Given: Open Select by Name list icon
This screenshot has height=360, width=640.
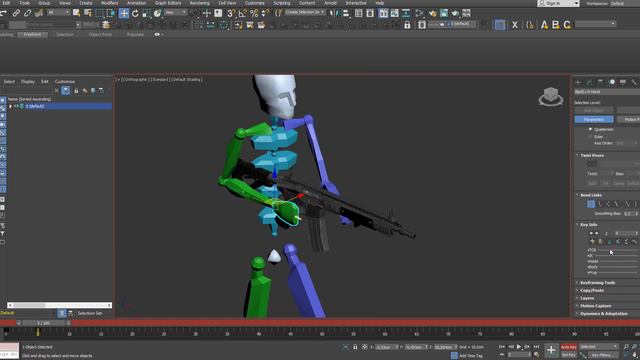Looking at the screenshot, I should pyautogui.click(x=88, y=13).
